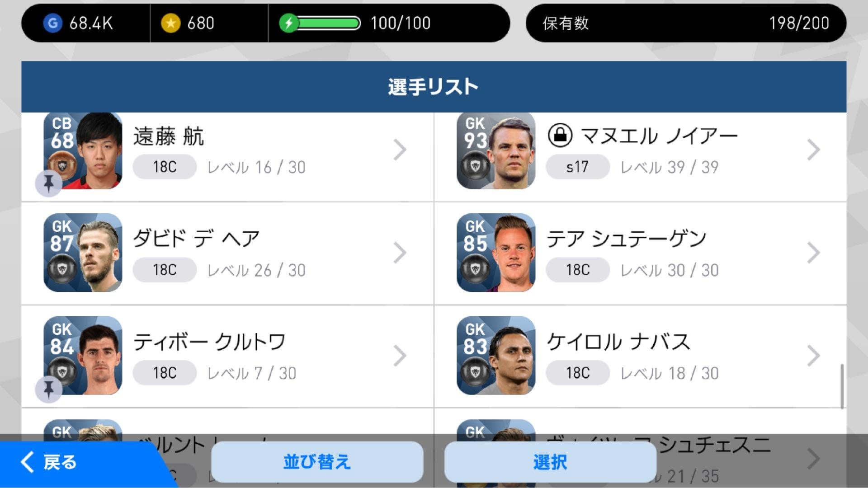The height and width of the screenshot is (488, 868).
Task: Click the 並び替え sort button
Action: tap(317, 462)
